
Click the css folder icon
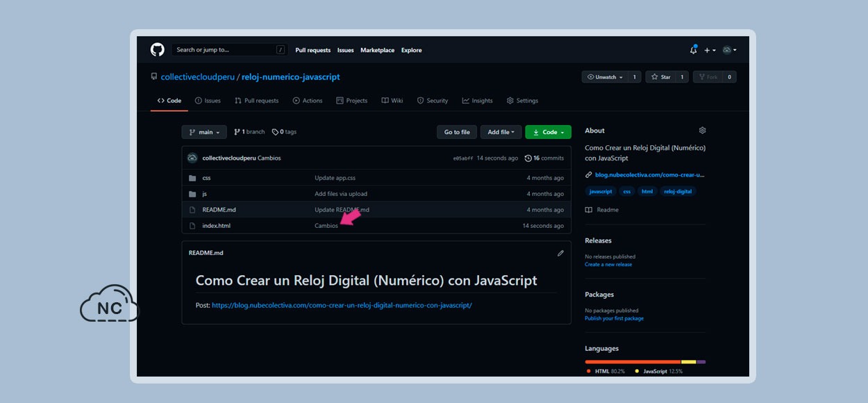(192, 178)
